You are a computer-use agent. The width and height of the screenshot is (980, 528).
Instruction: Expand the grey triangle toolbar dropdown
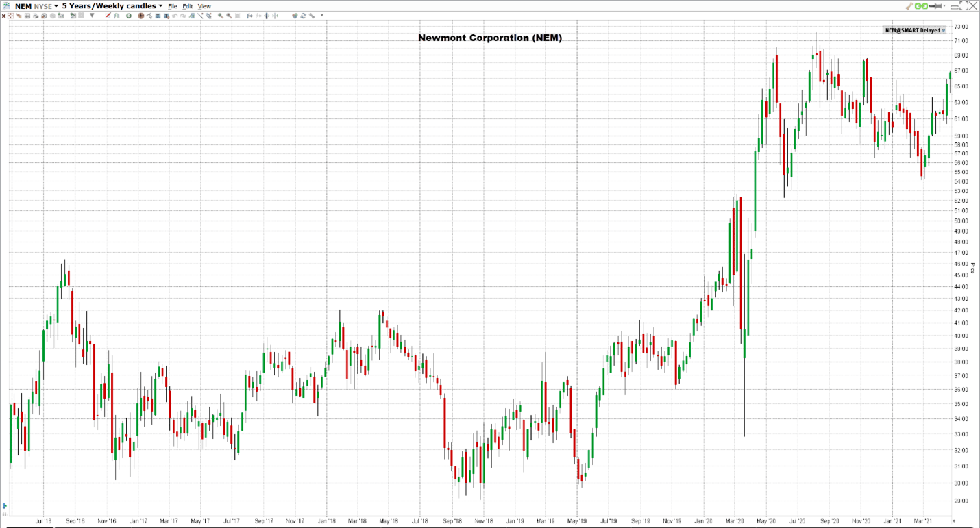click(92, 15)
